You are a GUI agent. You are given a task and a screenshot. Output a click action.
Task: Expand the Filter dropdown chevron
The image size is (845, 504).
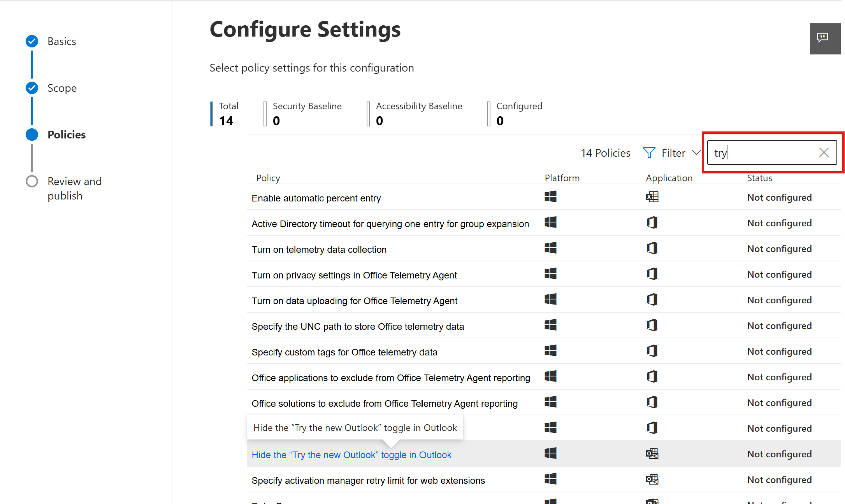[696, 153]
